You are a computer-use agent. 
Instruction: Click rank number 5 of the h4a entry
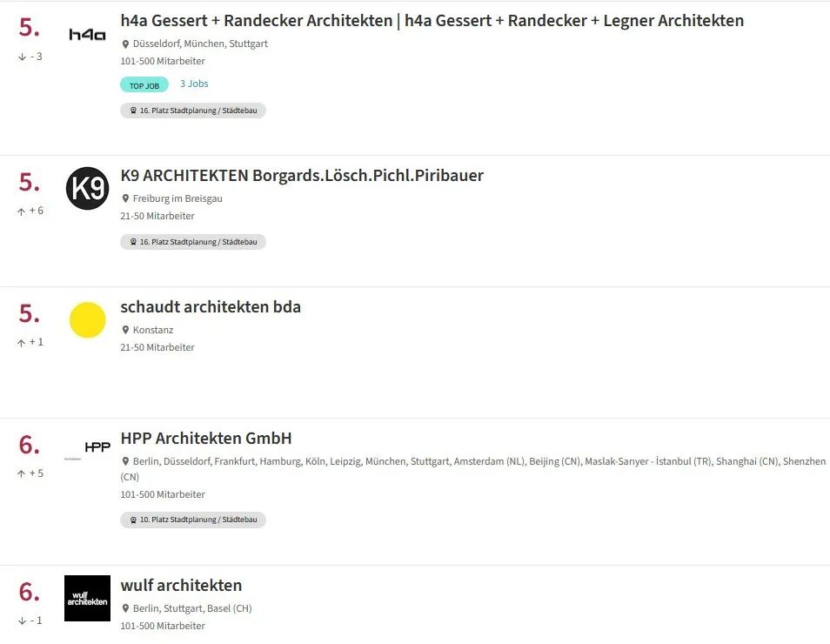point(29,28)
